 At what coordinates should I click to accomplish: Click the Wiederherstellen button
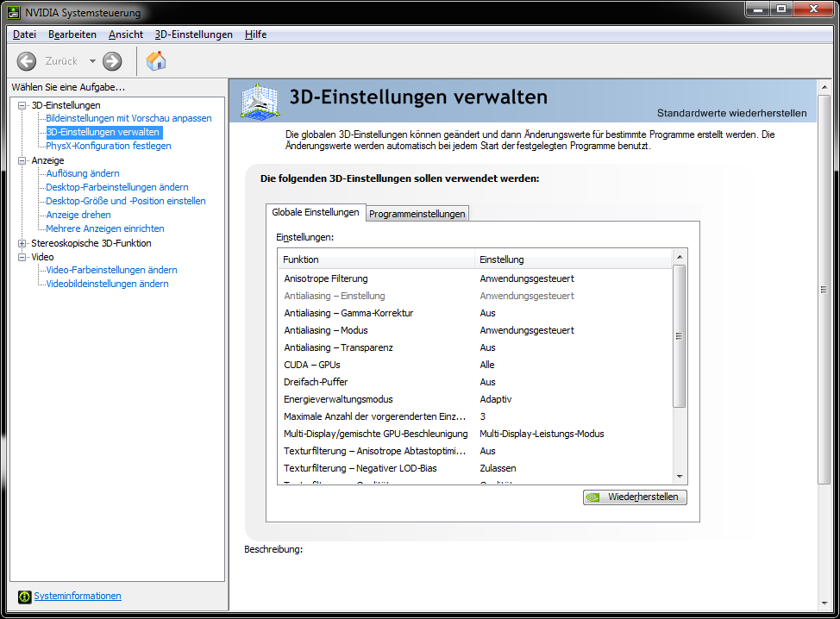point(635,497)
